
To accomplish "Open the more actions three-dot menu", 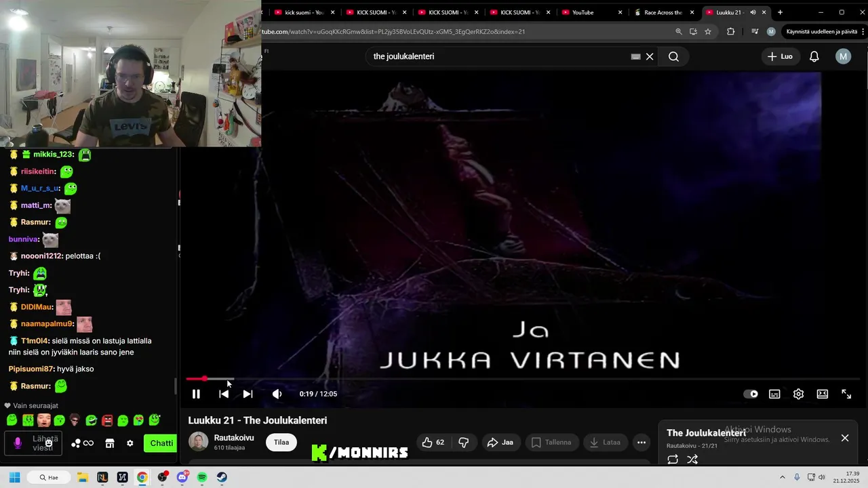I will [x=642, y=443].
